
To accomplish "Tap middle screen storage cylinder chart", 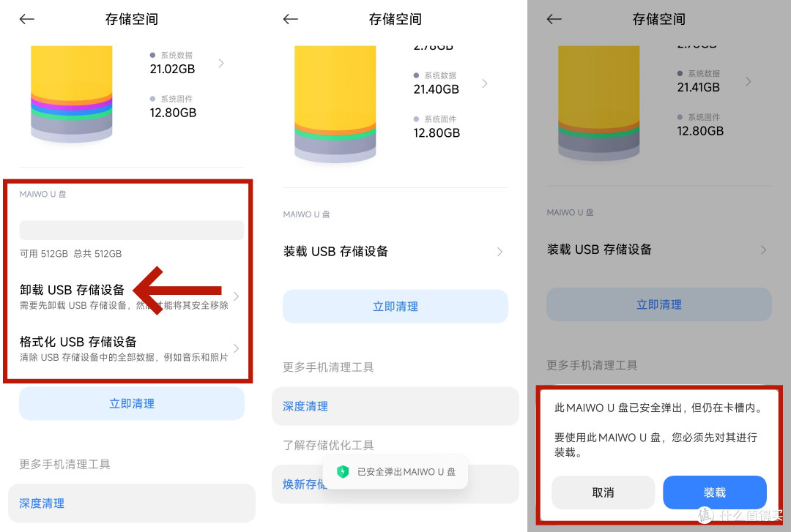I will 335,104.
